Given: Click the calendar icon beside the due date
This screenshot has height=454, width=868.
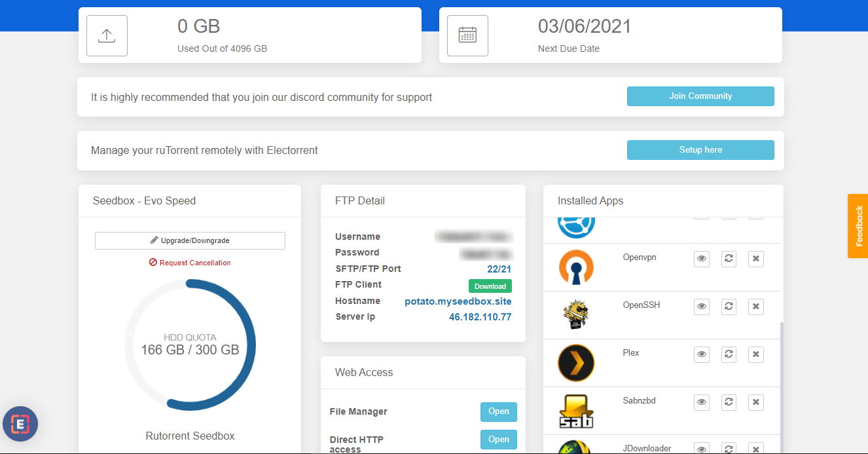Looking at the screenshot, I should [467, 35].
